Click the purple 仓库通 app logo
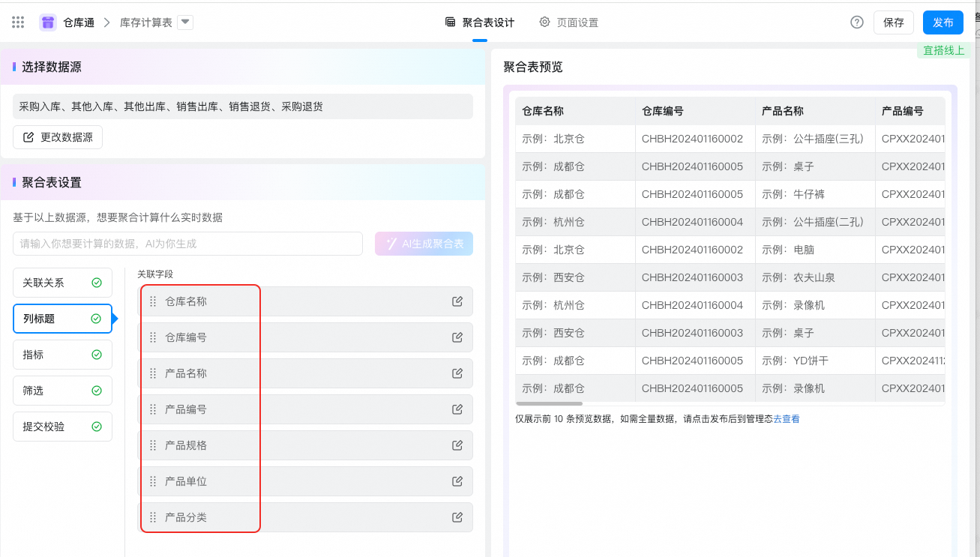This screenshot has width=980, height=557. pyautogui.click(x=48, y=22)
